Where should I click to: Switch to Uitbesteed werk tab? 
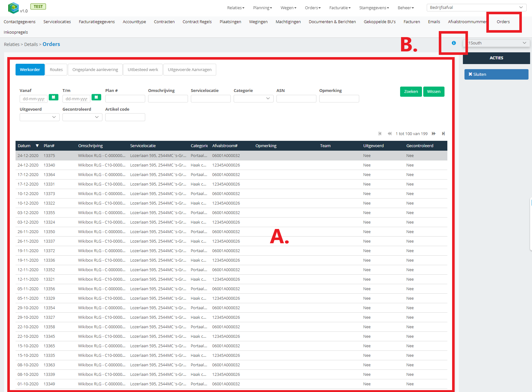click(143, 69)
